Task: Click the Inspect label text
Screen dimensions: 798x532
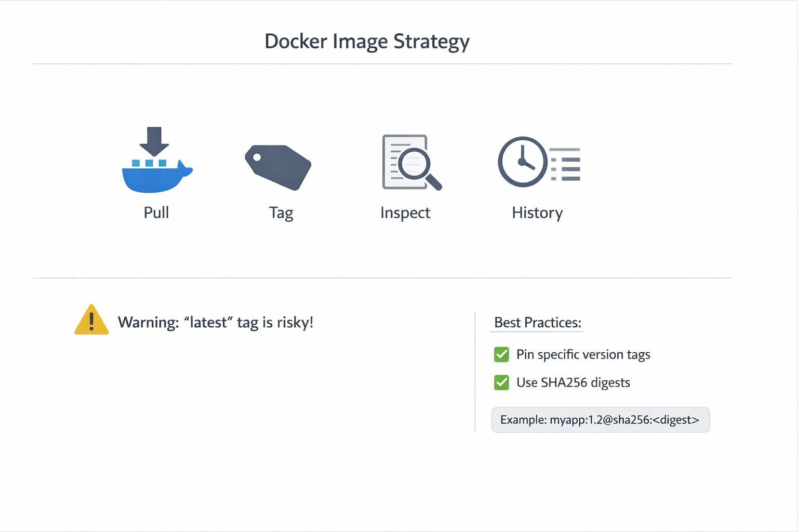Action: (x=405, y=213)
